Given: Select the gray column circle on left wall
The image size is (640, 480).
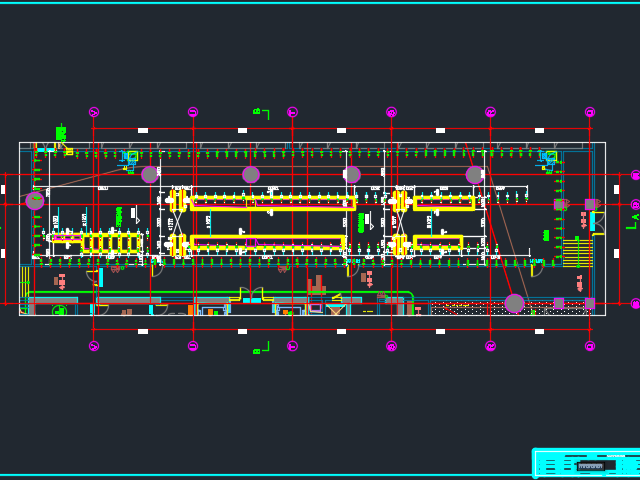Looking at the screenshot, I should coord(35,201).
